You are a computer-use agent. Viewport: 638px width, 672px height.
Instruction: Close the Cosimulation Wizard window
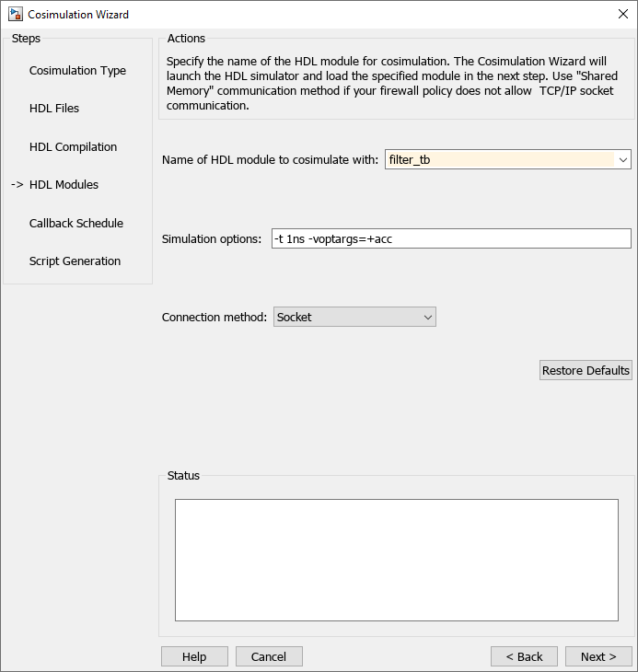pyautogui.click(x=621, y=14)
